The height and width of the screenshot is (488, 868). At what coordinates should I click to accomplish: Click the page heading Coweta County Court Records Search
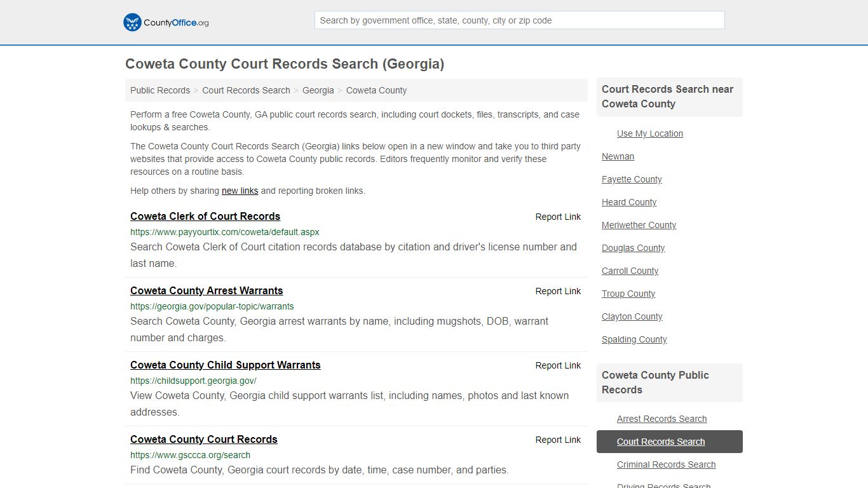[x=285, y=64]
